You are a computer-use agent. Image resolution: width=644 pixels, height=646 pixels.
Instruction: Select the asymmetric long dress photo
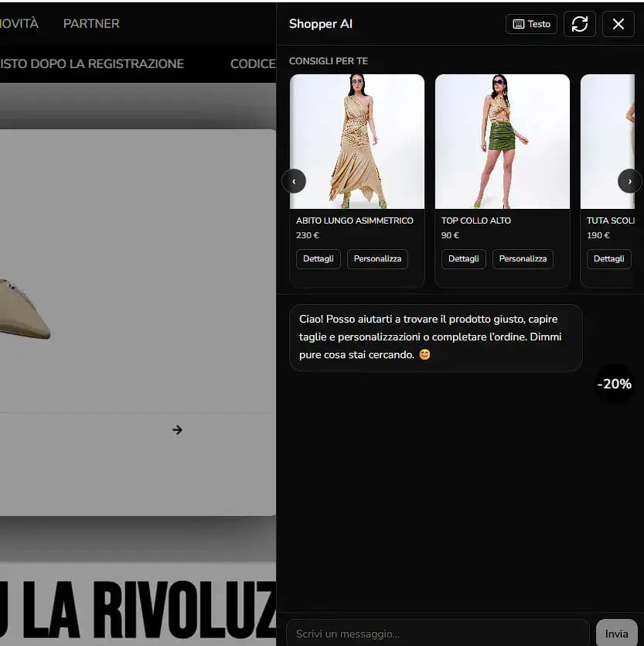[x=356, y=142]
